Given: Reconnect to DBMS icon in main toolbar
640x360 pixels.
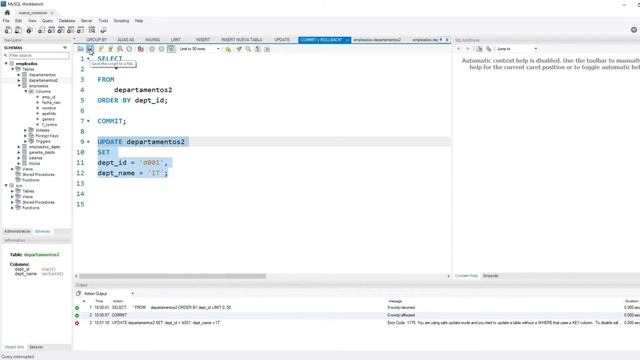Looking at the screenshot, I should (103, 30).
